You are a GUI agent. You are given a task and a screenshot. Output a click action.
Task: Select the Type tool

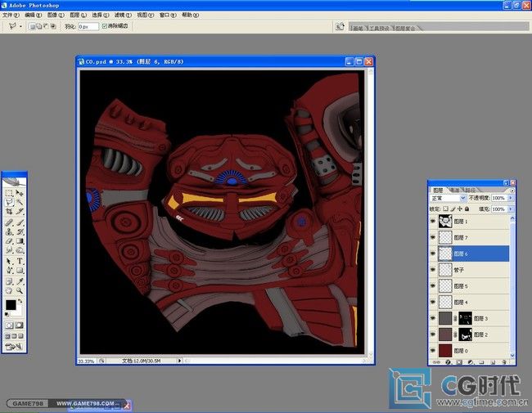(20, 262)
